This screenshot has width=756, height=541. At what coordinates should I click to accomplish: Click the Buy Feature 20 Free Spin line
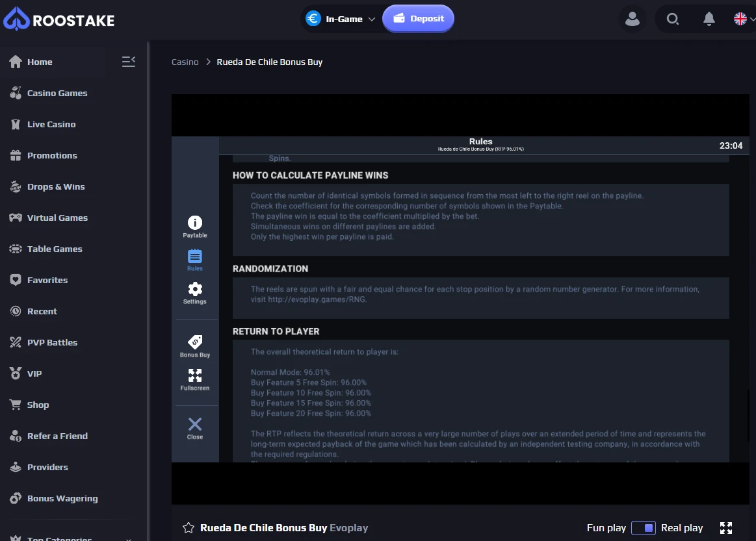tap(311, 413)
